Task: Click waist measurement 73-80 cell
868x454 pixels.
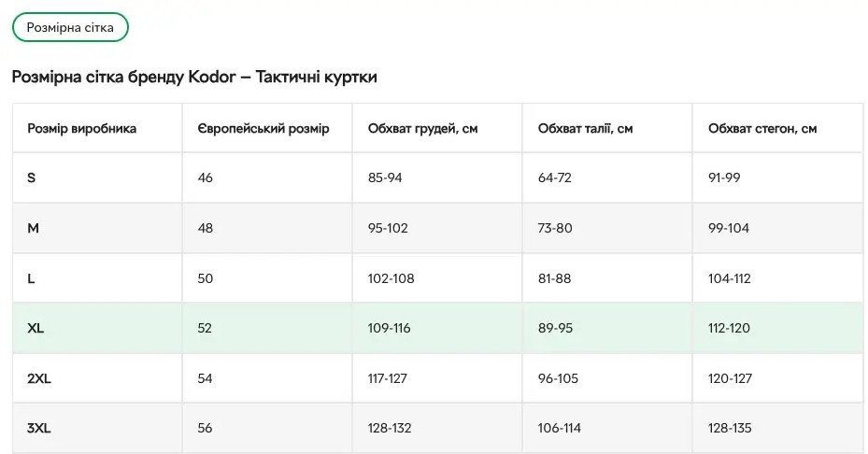Action: pyautogui.click(x=555, y=228)
